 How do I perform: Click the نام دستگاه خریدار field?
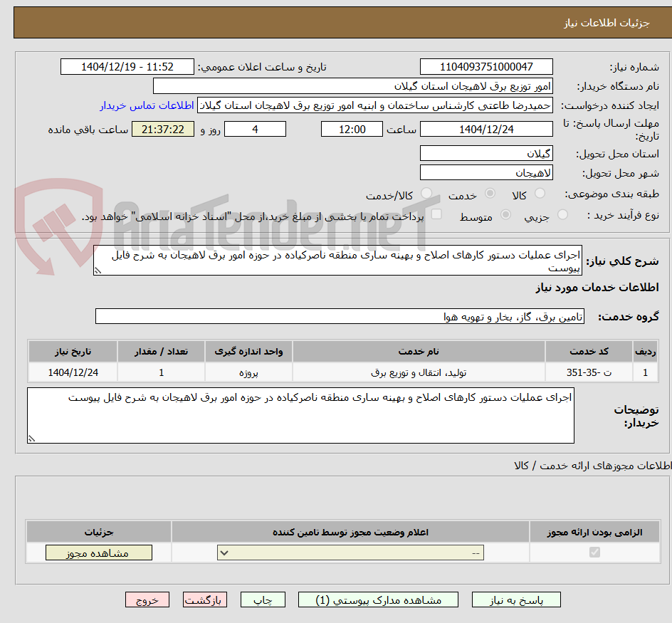352,86
